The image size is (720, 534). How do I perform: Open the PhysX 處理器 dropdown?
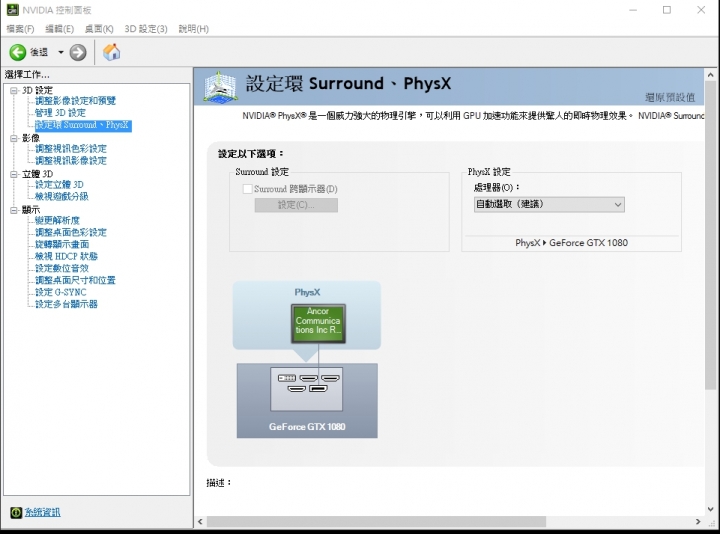(x=549, y=204)
